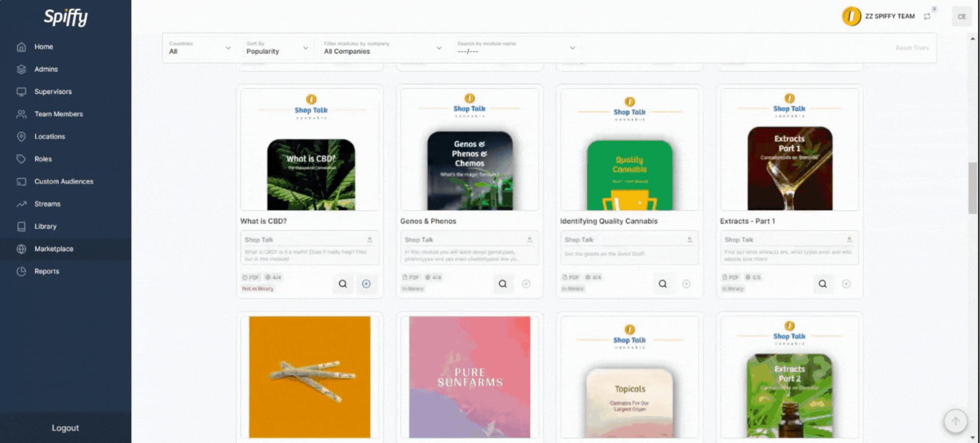This screenshot has height=443, width=980.
Task: Expand the Filter modules by company dropdown
Action: (382, 48)
